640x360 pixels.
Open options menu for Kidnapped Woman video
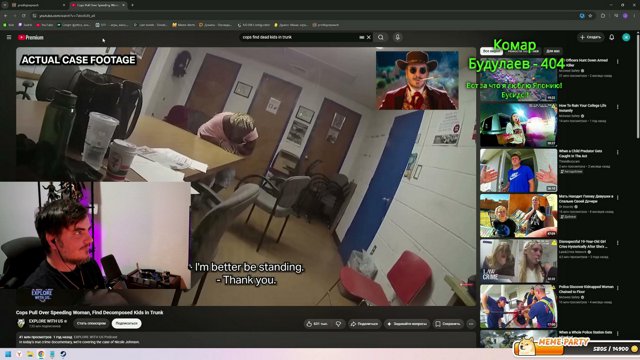coord(618,288)
